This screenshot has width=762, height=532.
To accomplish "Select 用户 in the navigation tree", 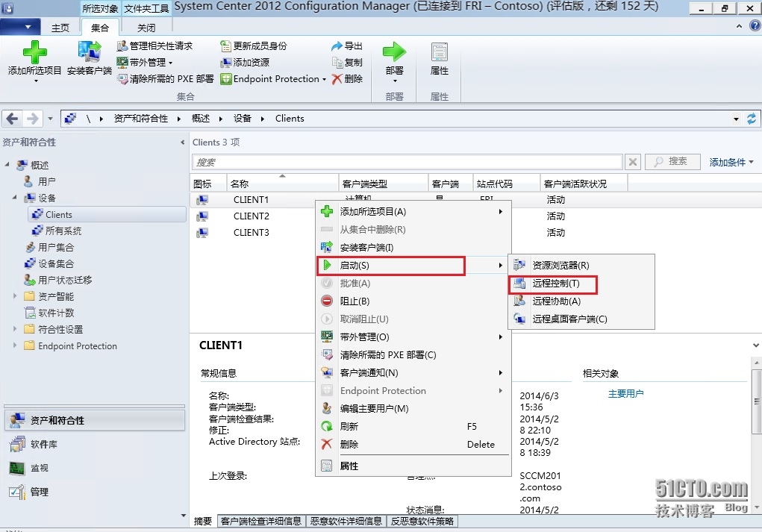I will click(x=47, y=181).
